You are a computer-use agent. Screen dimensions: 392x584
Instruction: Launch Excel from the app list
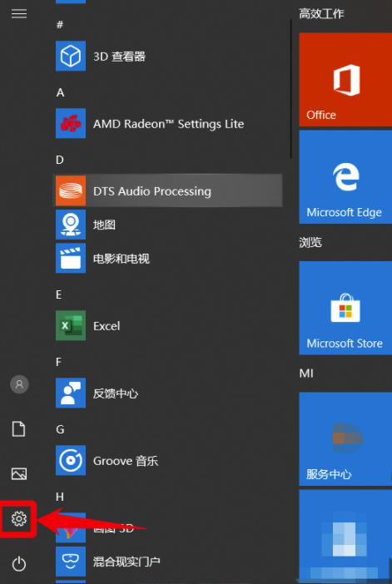[x=169, y=326]
